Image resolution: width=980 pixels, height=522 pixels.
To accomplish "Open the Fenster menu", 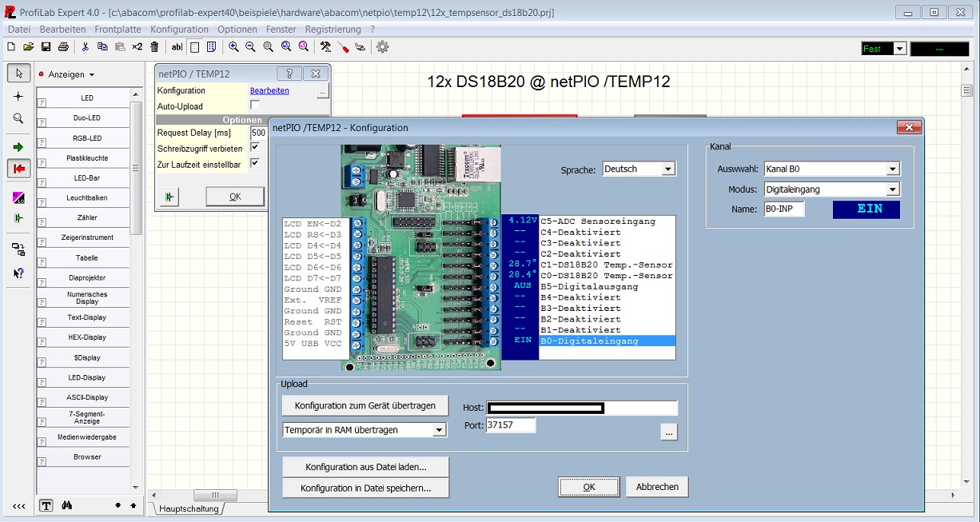I will click(281, 29).
